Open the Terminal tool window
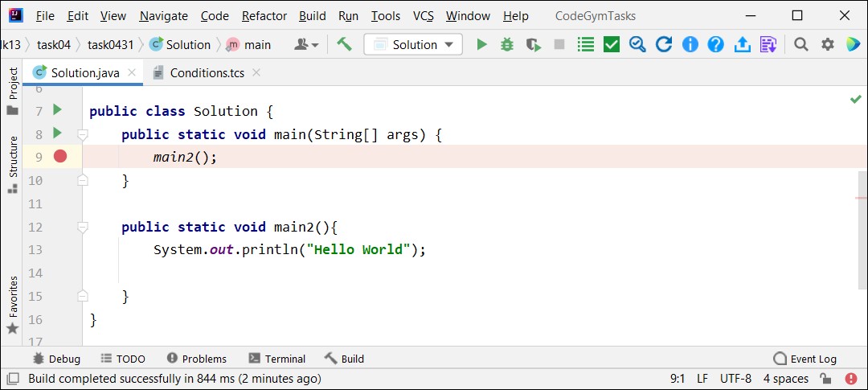Image resolution: width=868 pixels, height=390 pixels. click(x=276, y=359)
